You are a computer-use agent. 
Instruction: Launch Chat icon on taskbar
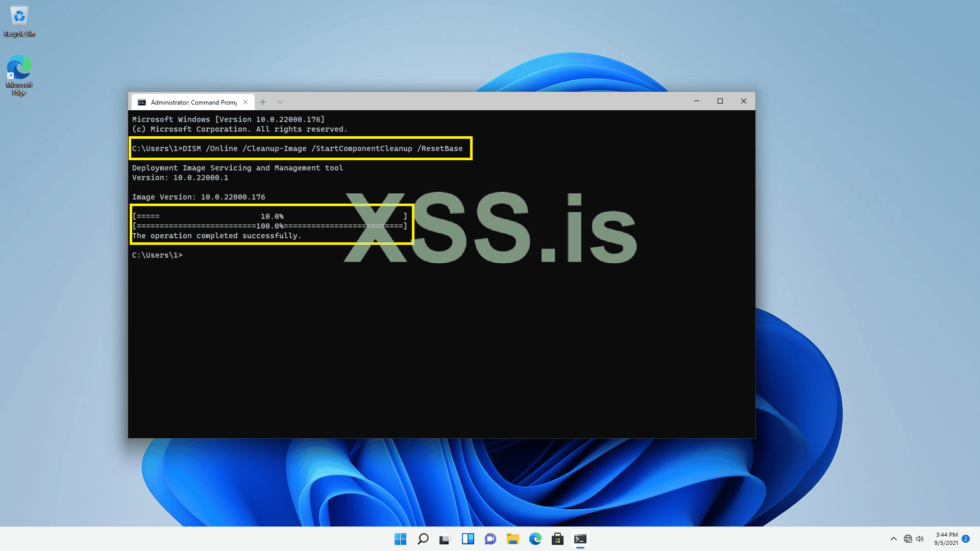pos(490,539)
